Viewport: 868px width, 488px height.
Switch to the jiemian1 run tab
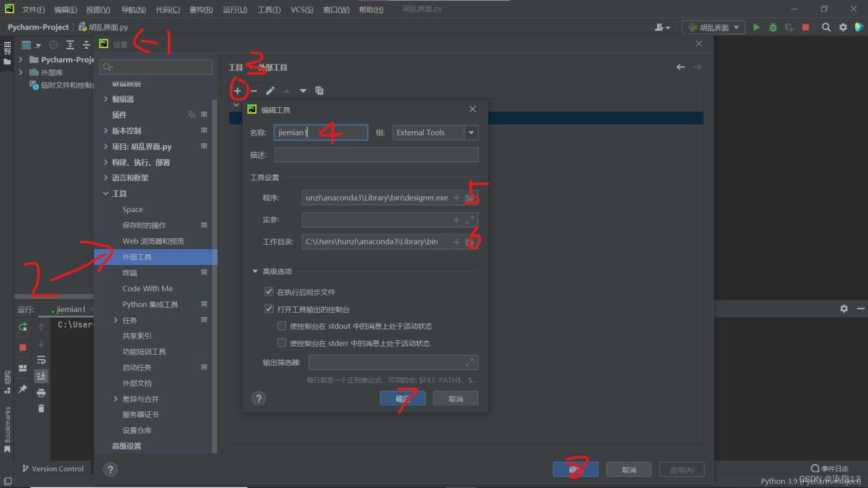69,309
